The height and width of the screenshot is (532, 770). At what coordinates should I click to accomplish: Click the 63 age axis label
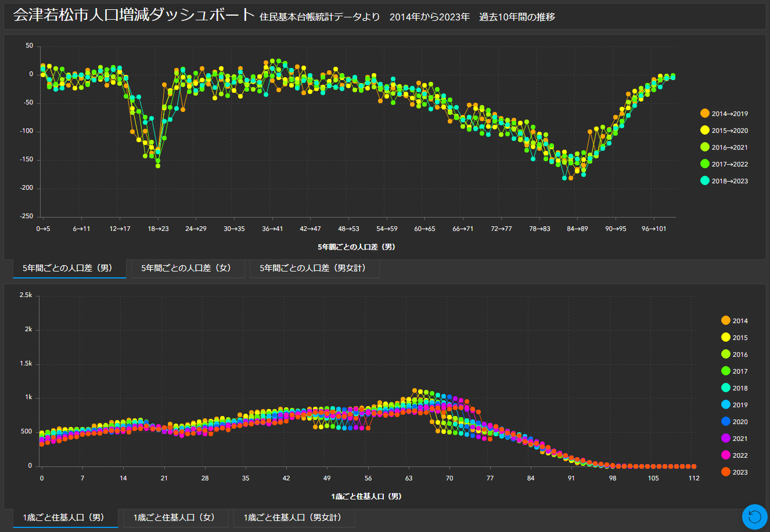[408, 478]
